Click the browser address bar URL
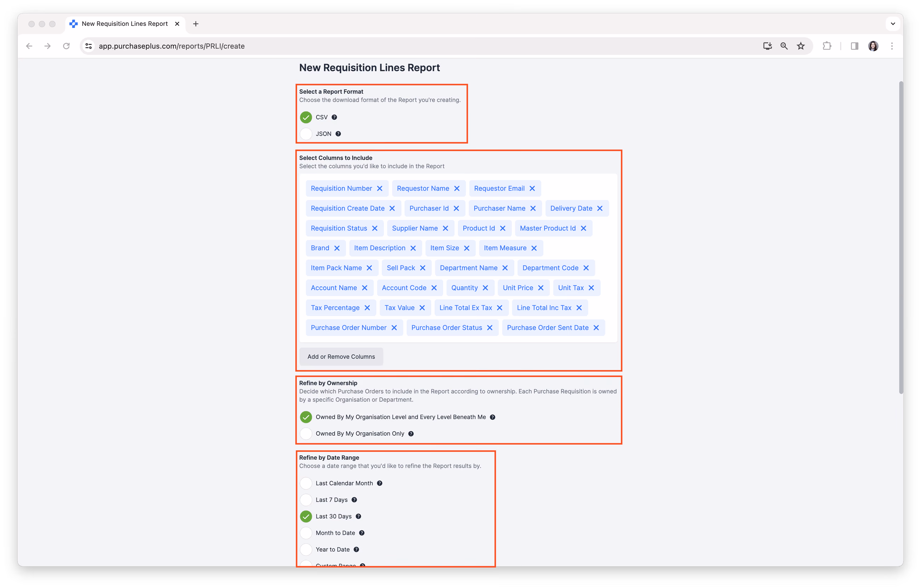921x588 pixels. [x=172, y=46]
